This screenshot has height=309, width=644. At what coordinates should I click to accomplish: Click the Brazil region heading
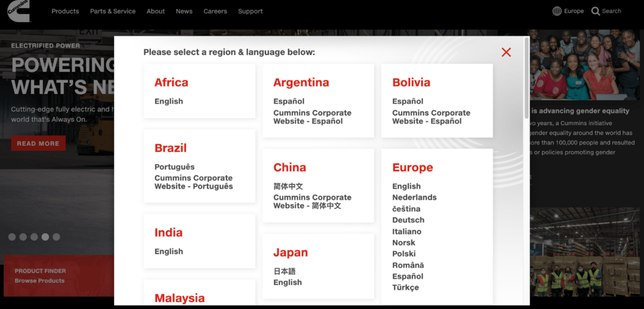click(171, 148)
